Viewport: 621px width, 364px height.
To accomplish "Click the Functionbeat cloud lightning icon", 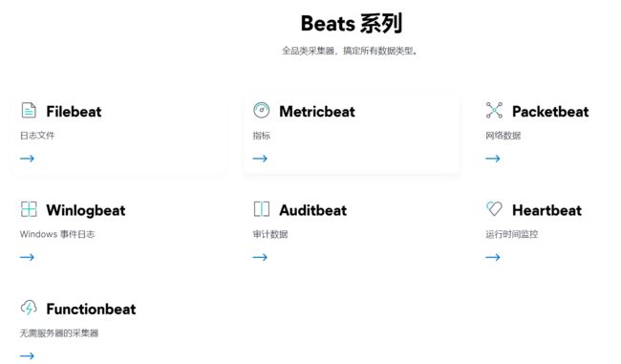I will tap(29, 308).
